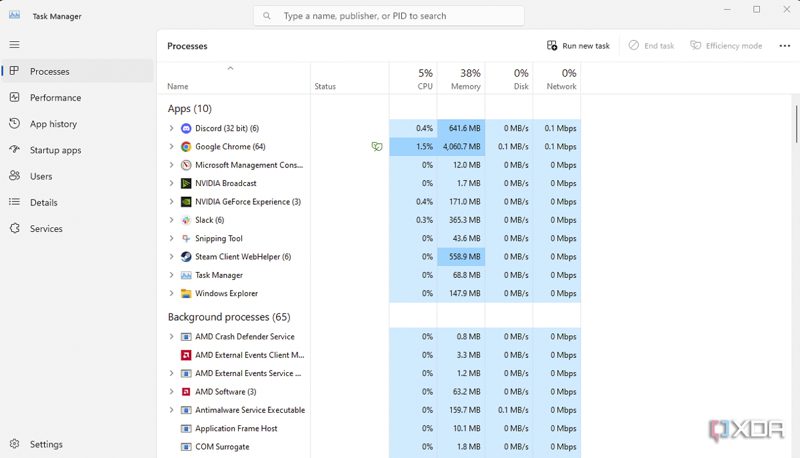Expand Steam Client WebHelper processes
The width and height of the screenshot is (800, 458).
coord(171,257)
